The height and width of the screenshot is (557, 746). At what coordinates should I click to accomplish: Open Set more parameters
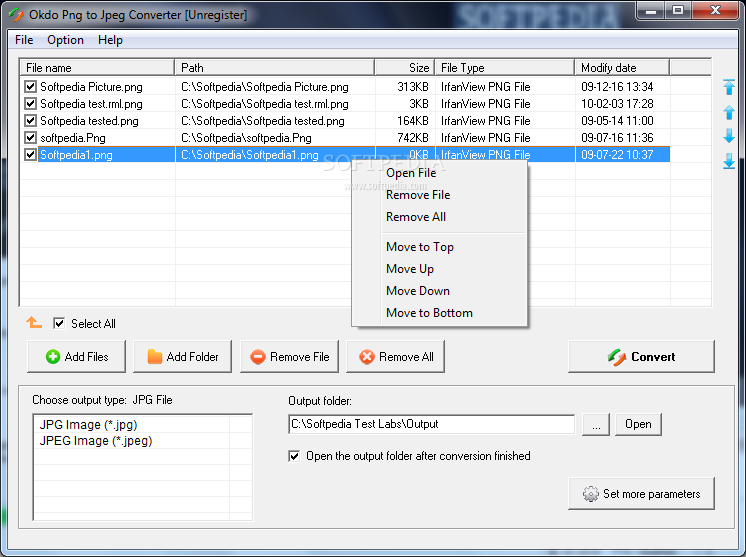[x=641, y=494]
